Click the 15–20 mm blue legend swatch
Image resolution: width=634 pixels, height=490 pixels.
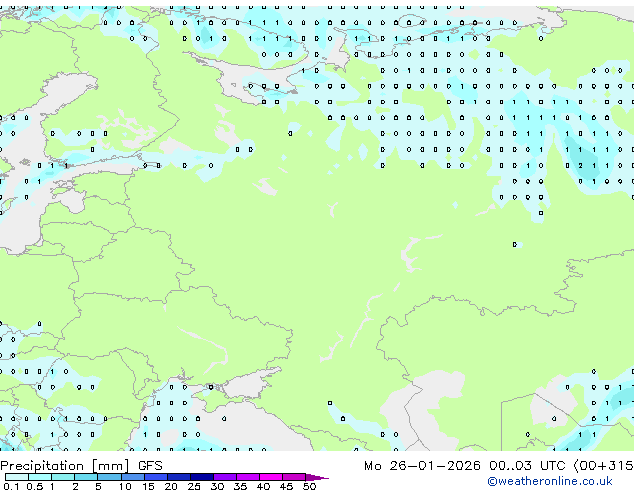(x=156, y=477)
